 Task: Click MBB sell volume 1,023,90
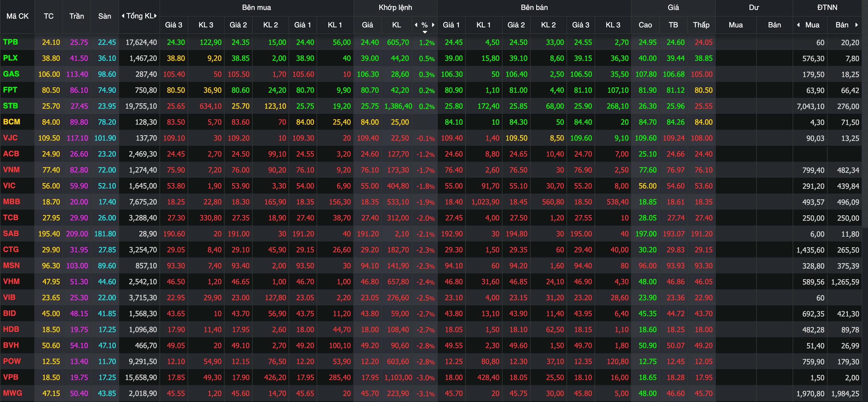point(485,202)
